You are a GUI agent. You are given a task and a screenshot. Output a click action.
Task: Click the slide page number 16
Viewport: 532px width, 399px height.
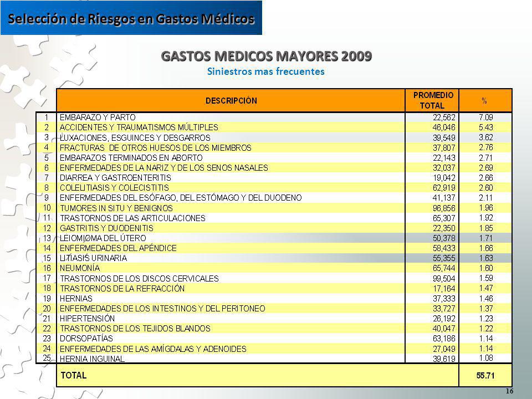pyautogui.click(x=509, y=391)
